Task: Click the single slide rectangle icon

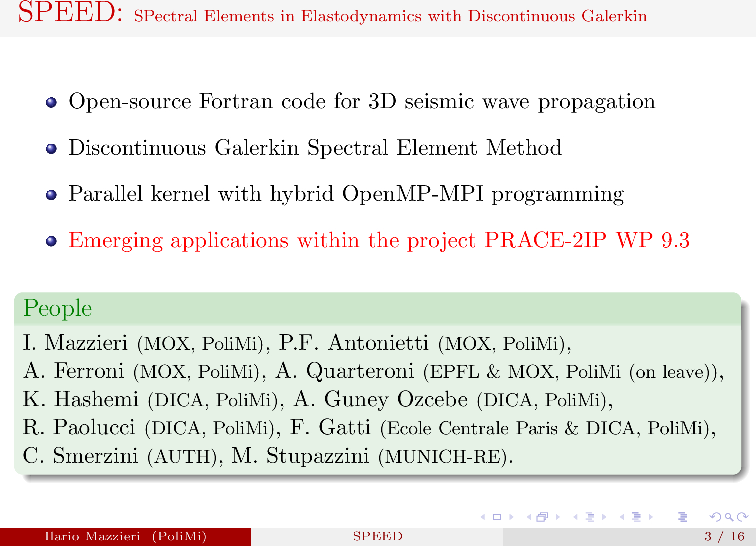Action: coord(497,517)
